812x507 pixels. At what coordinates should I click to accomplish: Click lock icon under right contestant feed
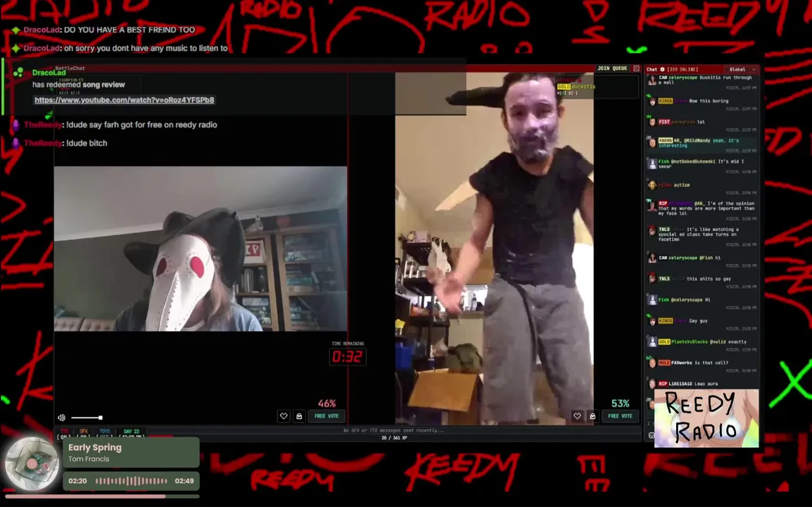pos(592,415)
